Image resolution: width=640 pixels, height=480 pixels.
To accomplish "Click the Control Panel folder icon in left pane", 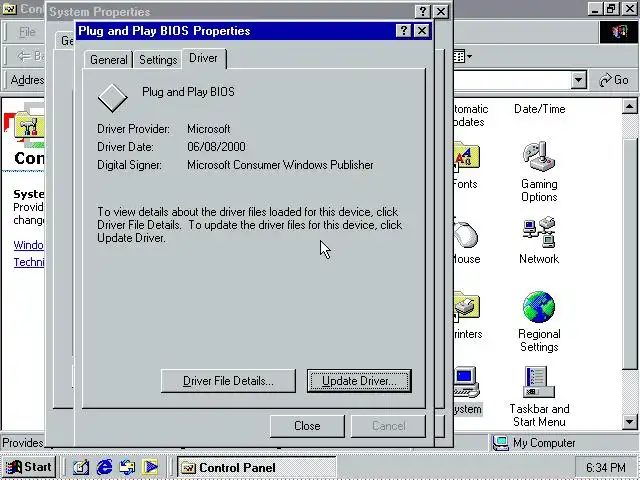I will [28, 127].
